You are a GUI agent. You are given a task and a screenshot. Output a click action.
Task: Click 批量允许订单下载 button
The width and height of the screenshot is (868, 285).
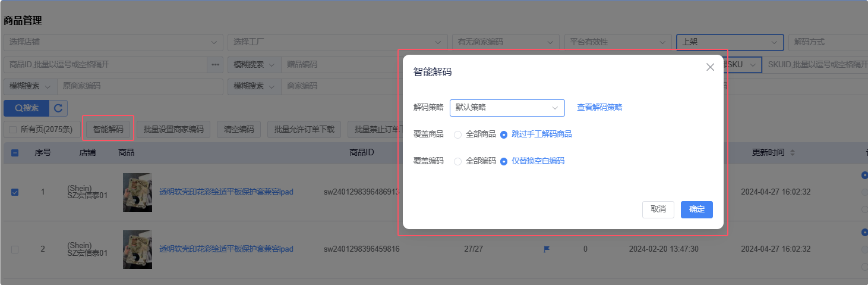pos(305,129)
